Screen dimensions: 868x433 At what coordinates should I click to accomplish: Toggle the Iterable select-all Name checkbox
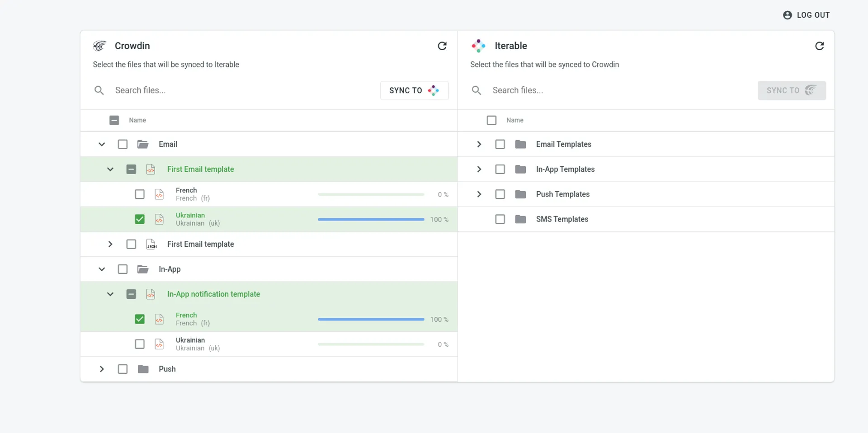[x=491, y=120]
